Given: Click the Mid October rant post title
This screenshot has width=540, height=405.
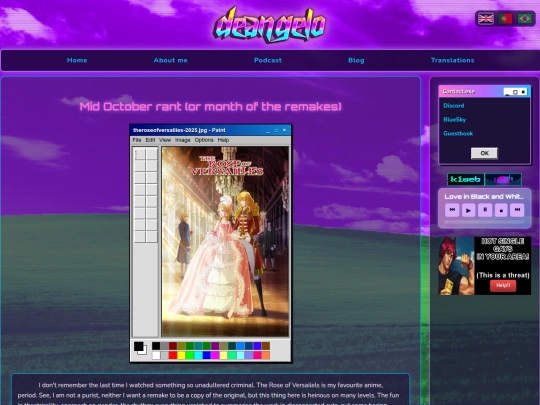Looking at the screenshot, I should pos(210,106).
